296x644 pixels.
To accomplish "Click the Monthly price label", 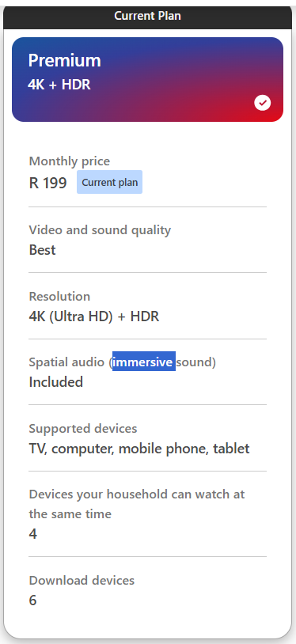I will tap(70, 161).
